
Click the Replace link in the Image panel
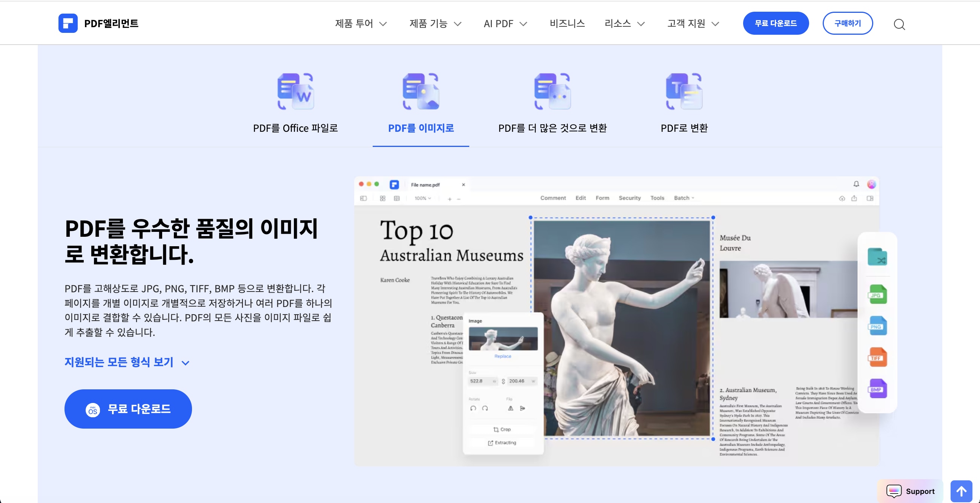tap(503, 356)
